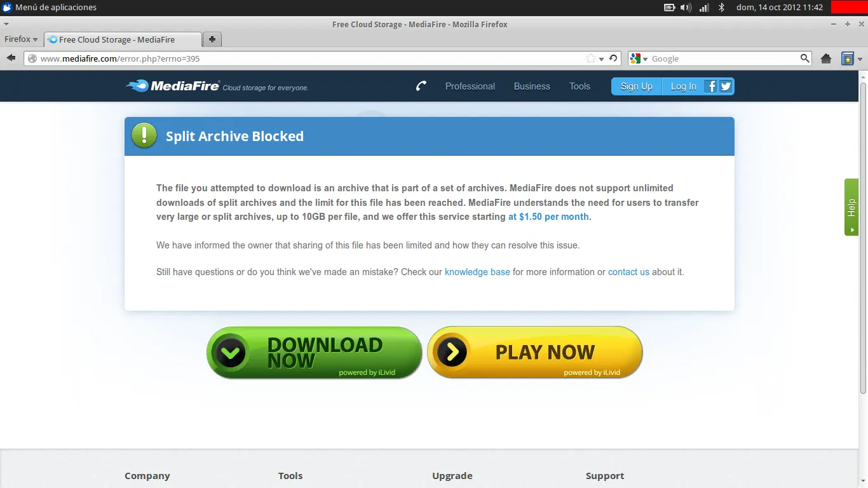Click the yellow Play Now button

(534, 353)
